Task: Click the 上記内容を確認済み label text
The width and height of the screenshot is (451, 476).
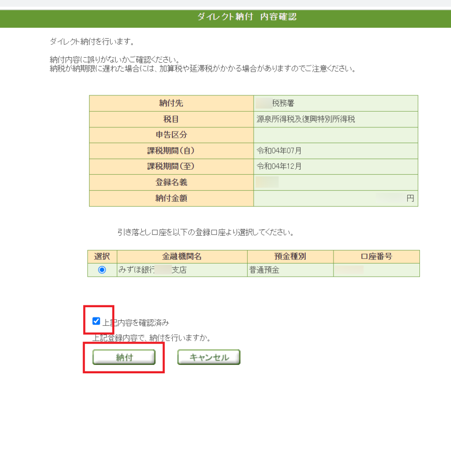Action: click(136, 322)
